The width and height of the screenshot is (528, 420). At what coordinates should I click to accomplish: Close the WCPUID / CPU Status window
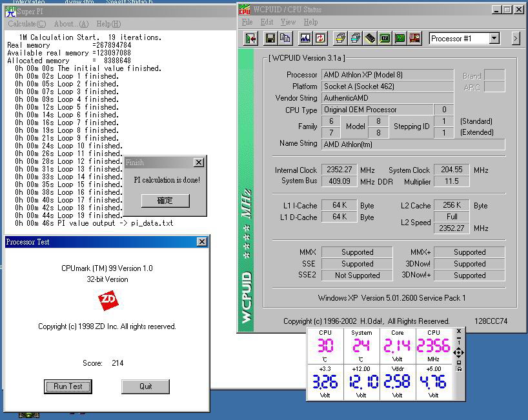[x=518, y=10]
